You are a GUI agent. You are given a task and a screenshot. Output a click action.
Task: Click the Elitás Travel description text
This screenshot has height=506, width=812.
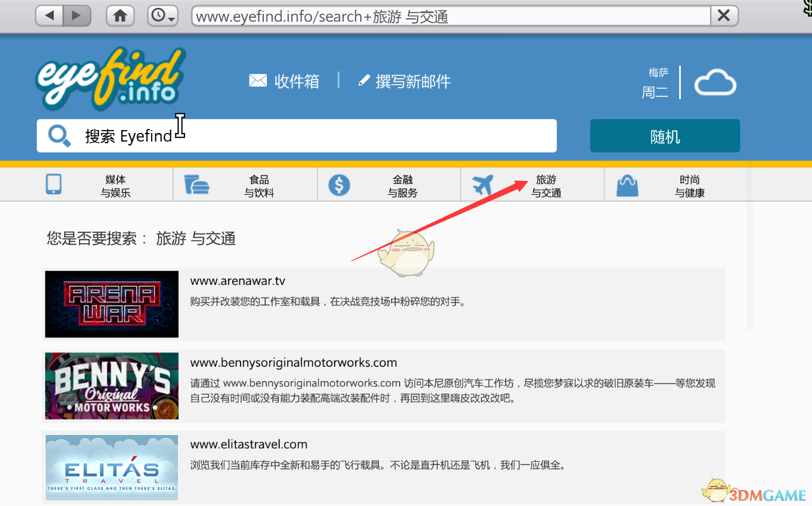coord(380,465)
